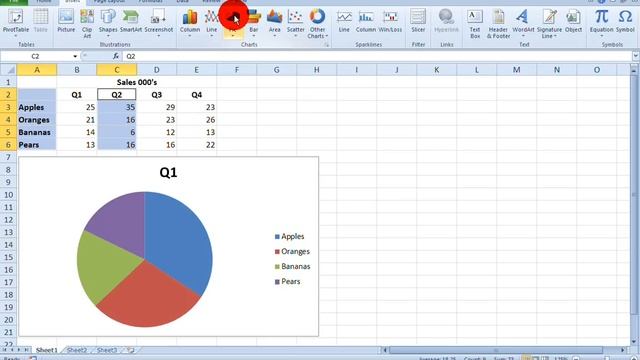The image size is (640, 360).
Task: Click the formula bar containing Q2
Action: pyautogui.click(x=377, y=56)
